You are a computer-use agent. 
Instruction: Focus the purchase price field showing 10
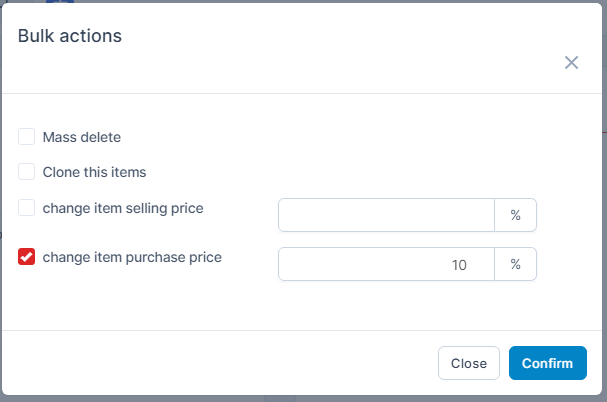tap(386, 264)
